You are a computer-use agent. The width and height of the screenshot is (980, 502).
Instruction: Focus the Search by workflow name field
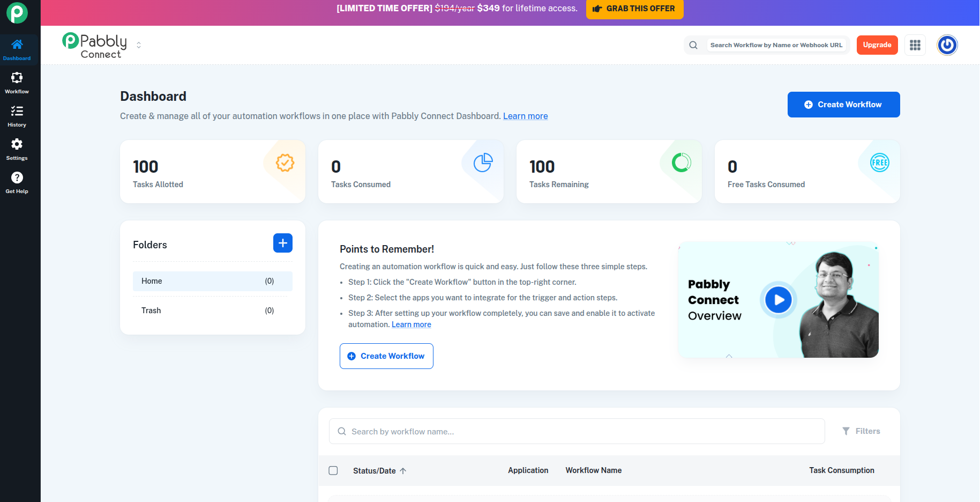point(577,431)
